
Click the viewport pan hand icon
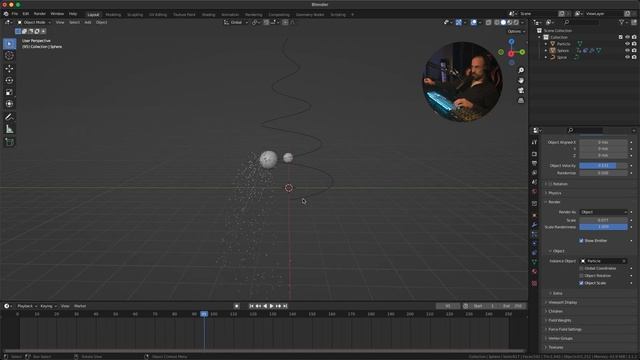tap(521, 80)
